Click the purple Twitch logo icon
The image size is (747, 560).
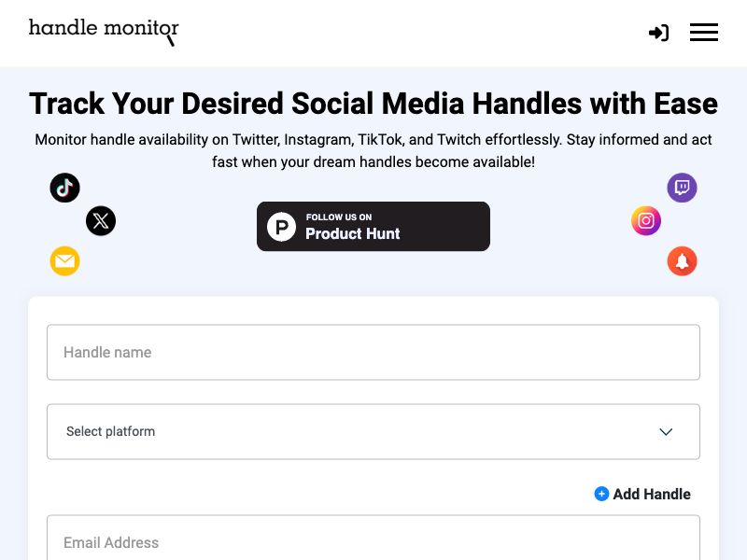[x=682, y=188]
